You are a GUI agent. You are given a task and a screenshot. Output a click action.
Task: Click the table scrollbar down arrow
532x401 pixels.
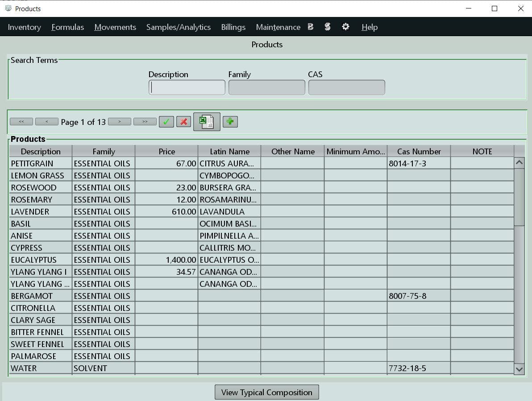tap(519, 369)
